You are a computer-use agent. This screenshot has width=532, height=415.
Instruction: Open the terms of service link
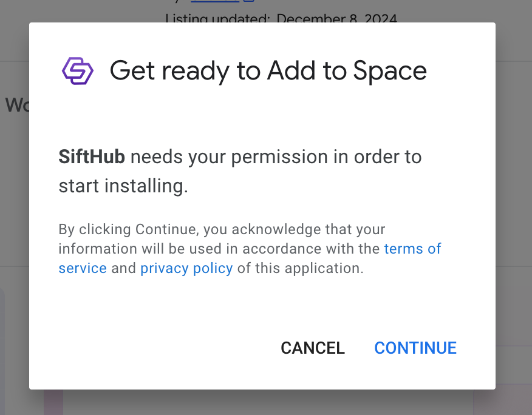412,249
